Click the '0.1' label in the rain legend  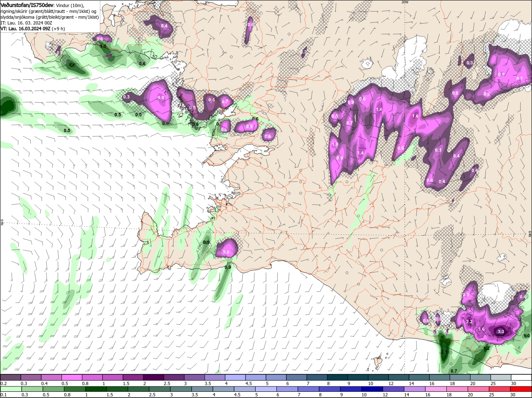(3, 395)
